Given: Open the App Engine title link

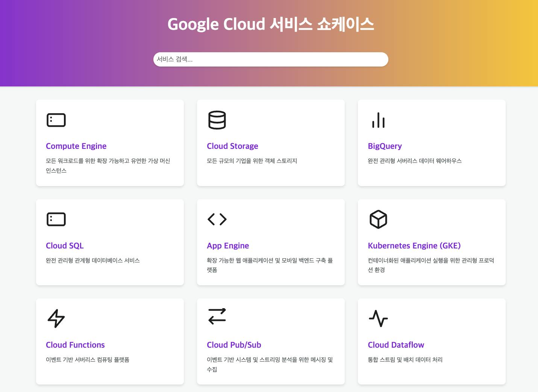Looking at the screenshot, I should point(228,246).
